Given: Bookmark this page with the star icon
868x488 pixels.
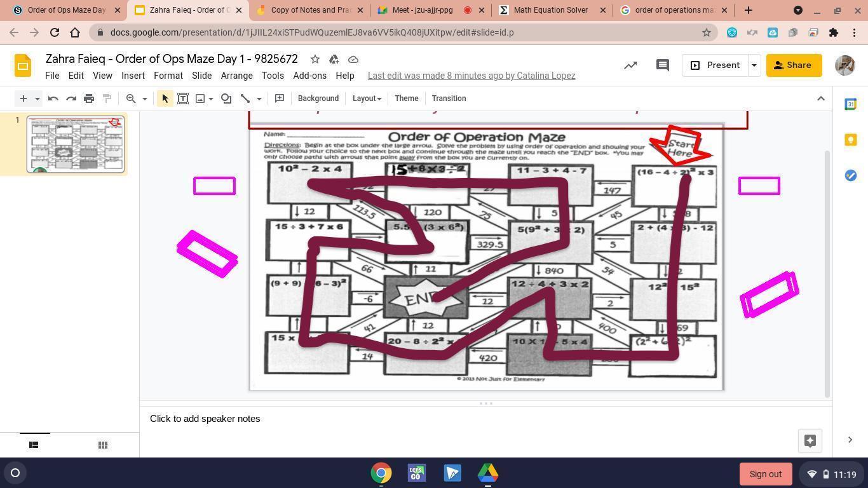Looking at the screenshot, I should [x=706, y=32].
